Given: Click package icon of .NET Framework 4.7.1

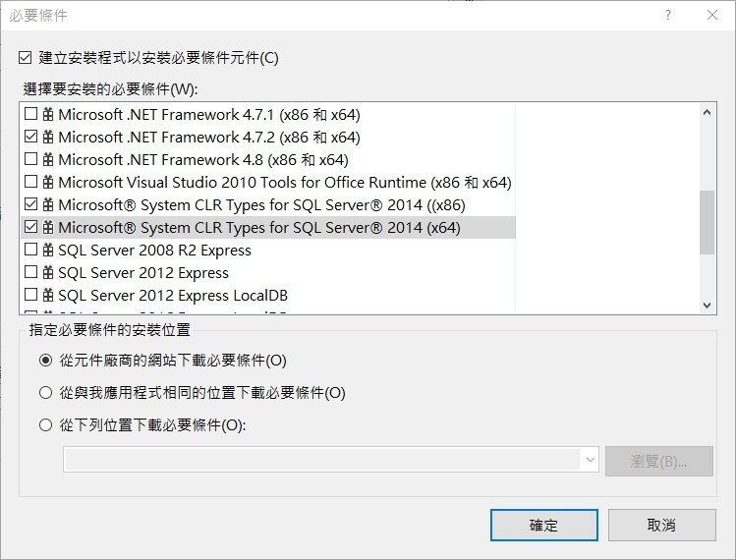Looking at the screenshot, I should pyautogui.click(x=48, y=114).
